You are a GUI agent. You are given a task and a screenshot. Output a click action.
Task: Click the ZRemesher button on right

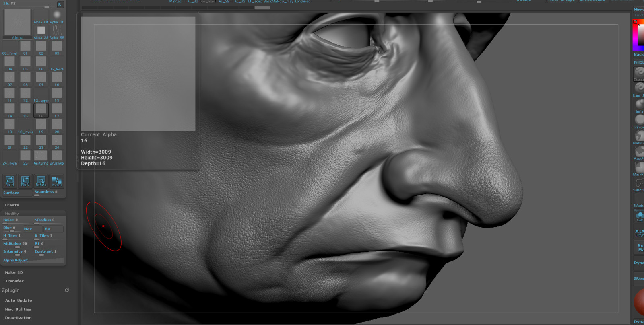pyautogui.click(x=639, y=278)
